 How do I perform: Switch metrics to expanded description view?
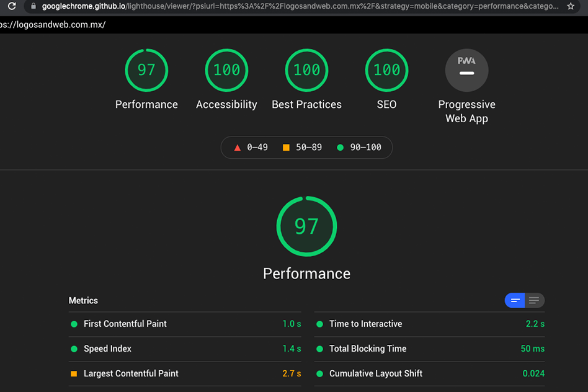tap(534, 301)
